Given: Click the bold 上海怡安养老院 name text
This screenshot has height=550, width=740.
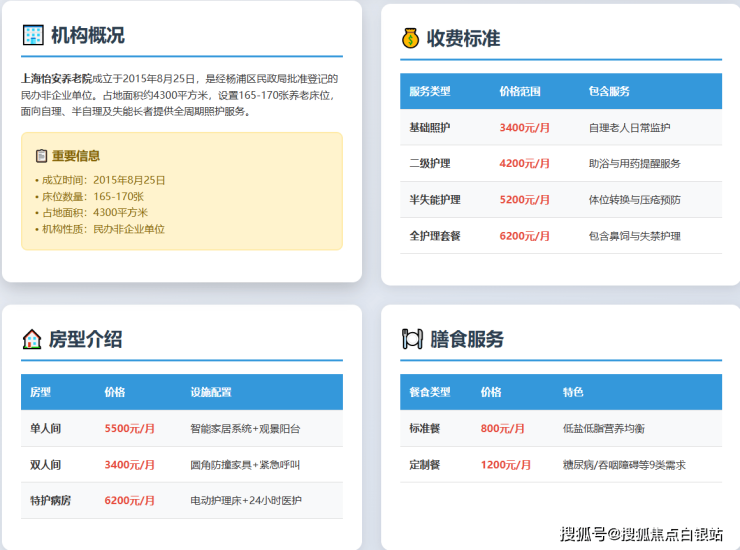Looking at the screenshot, I should 56,78.
